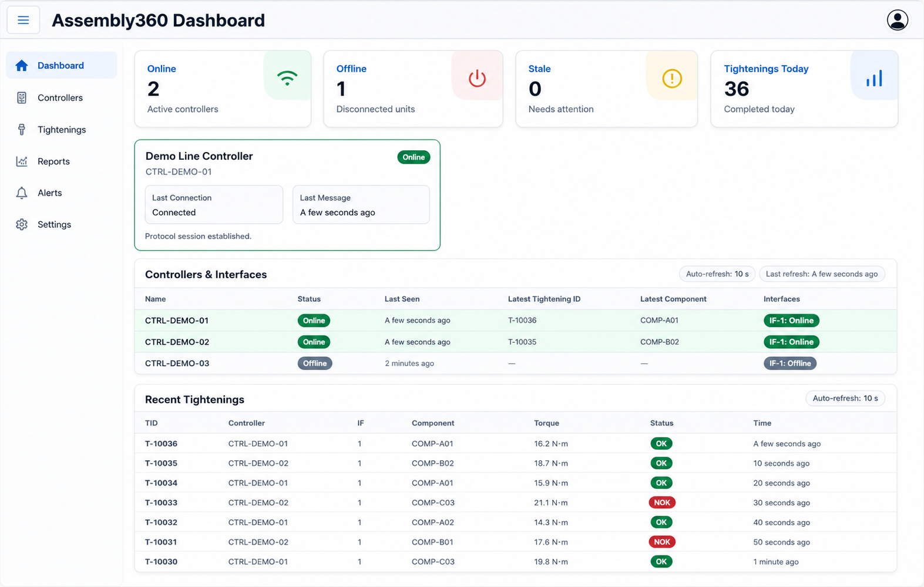Click the 2 minutes ago cell
The height and width of the screenshot is (587, 924).
[x=409, y=363]
